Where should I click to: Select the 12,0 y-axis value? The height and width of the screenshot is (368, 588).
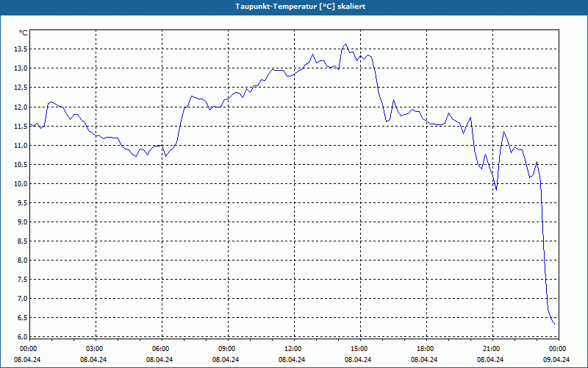point(21,107)
